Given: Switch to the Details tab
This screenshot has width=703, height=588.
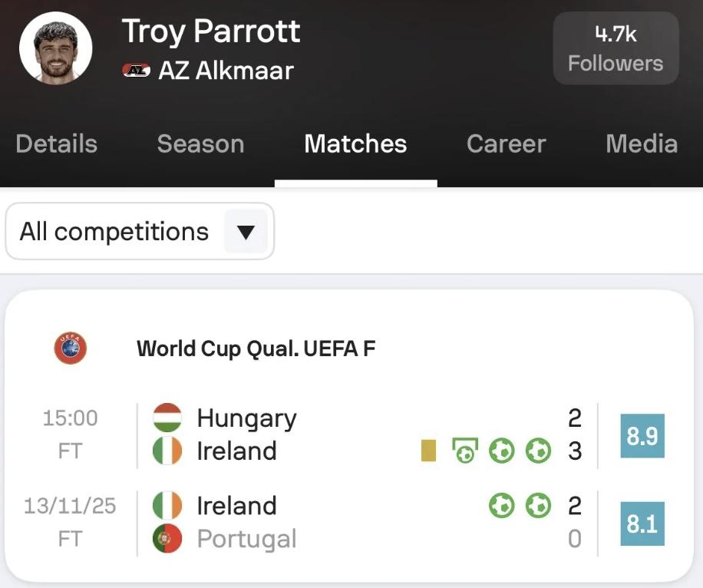Looking at the screenshot, I should (x=57, y=144).
